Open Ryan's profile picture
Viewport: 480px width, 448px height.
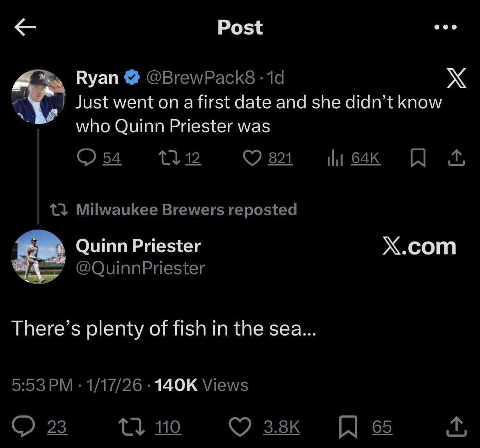[x=38, y=97]
